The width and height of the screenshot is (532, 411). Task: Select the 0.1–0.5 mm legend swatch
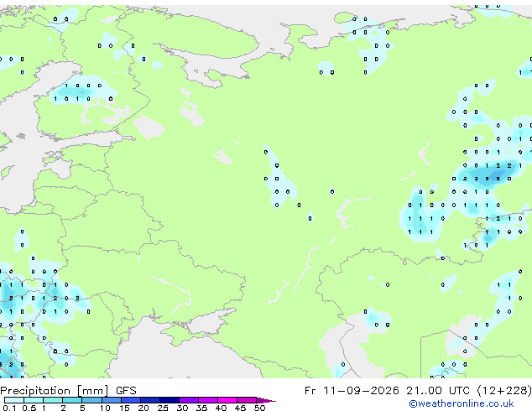pos(14,400)
